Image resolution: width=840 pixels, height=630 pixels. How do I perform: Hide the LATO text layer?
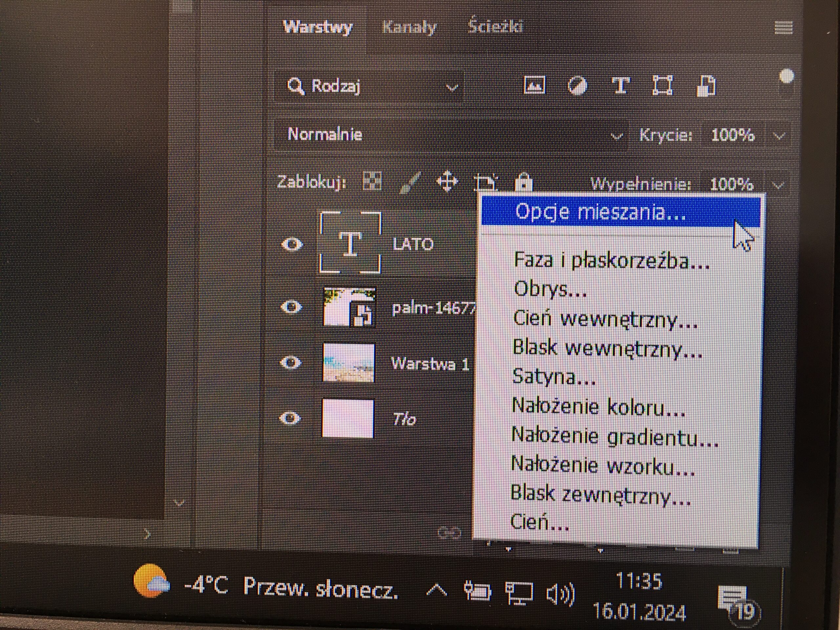pos(292,244)
